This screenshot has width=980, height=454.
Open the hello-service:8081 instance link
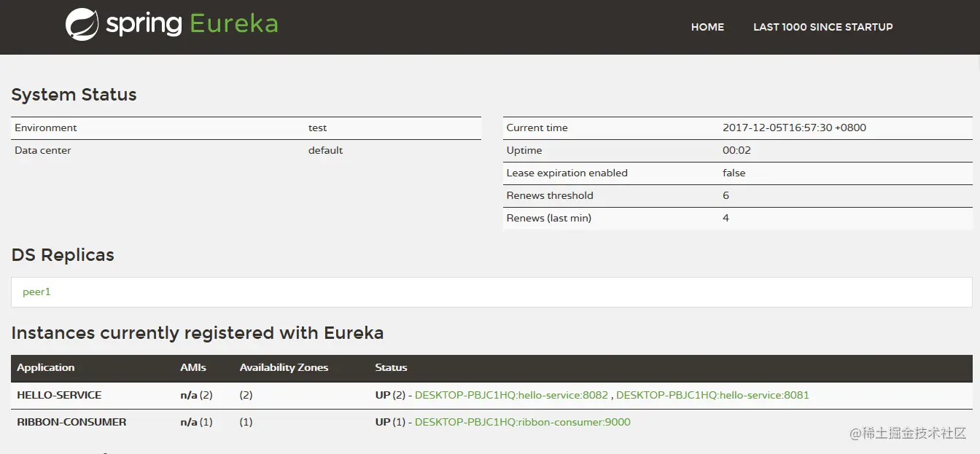[x=712, y=395]
